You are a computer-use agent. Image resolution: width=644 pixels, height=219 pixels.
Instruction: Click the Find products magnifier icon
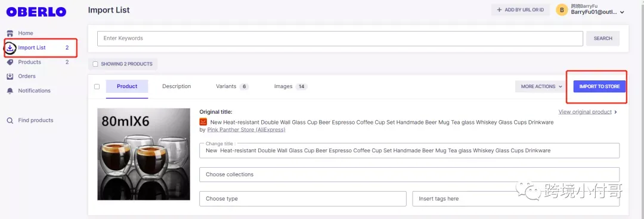coord(10,121)
